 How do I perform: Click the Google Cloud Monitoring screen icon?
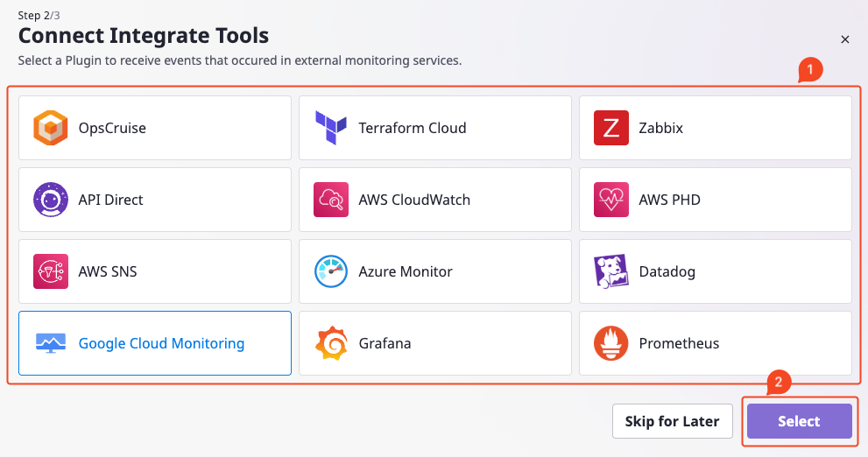(51, 343)
